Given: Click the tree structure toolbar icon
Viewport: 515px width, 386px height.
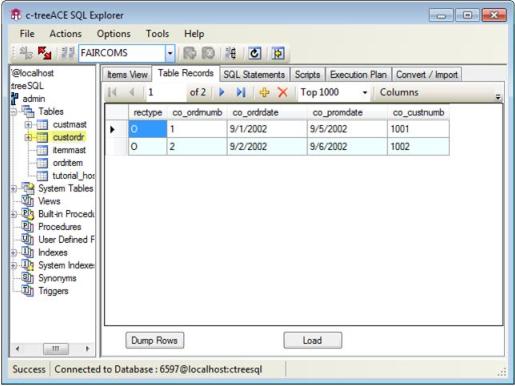Looking at the screenshot, I should tap(231, 53).
